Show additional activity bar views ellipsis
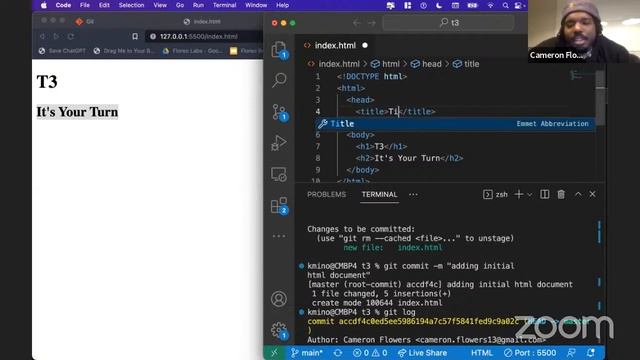The image size is (640, 360). tap(279, 236)
